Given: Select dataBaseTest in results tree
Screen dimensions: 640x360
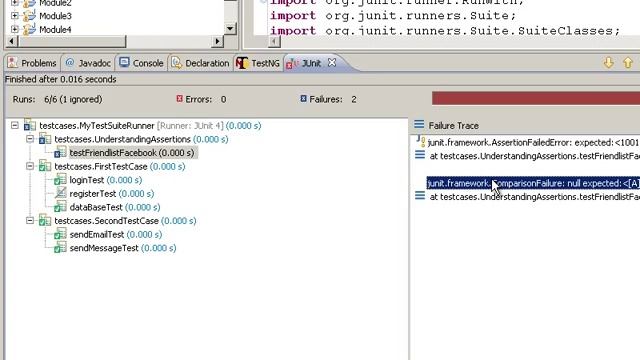Looking at the screenshot, I should pyautogui.click(x=115, y=207).
